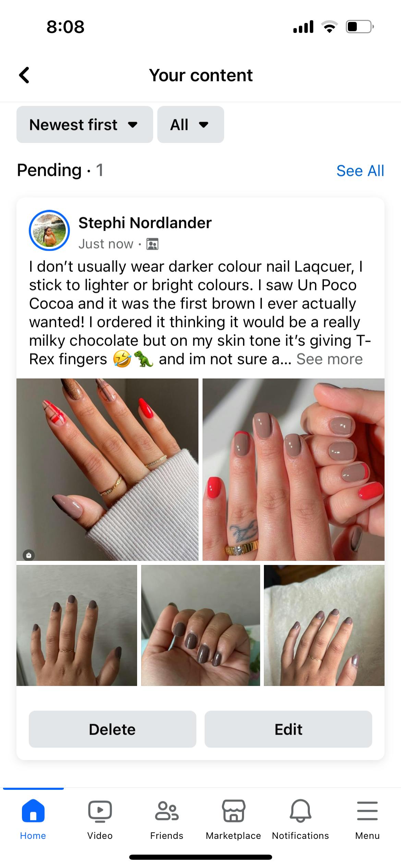Open the Stephi Nordlander profile name
Screen dimensions: 401x868
(x=145, y=223)
